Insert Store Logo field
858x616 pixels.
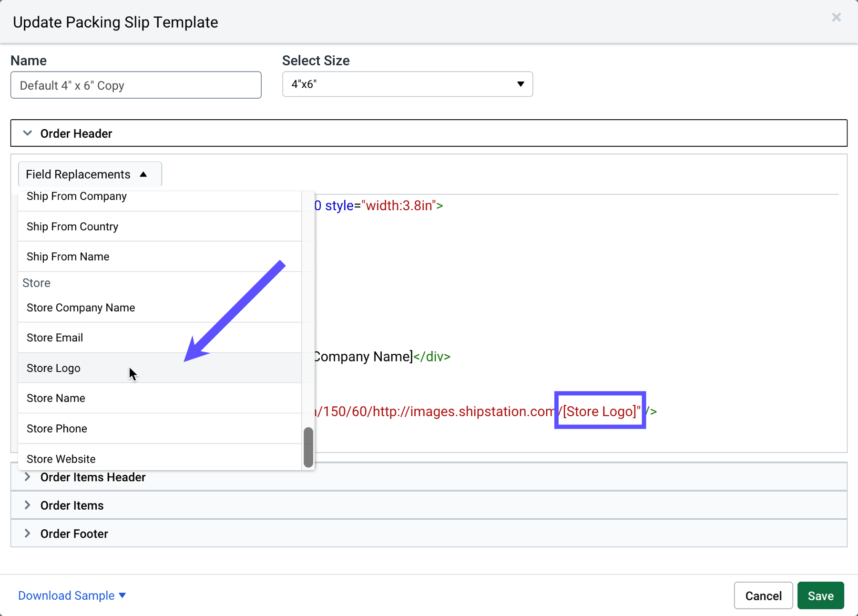[x=160, y=368]
